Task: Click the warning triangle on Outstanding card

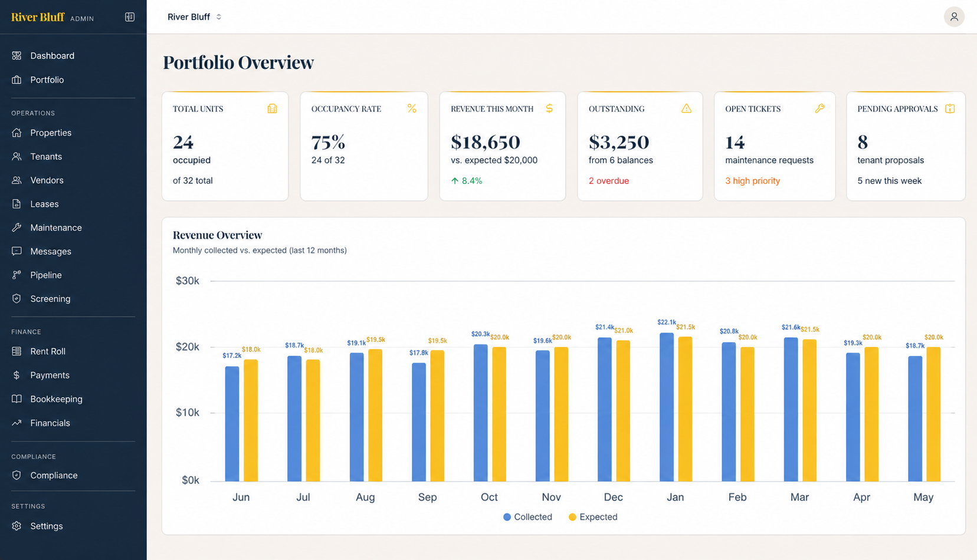Action: point(686,108)
